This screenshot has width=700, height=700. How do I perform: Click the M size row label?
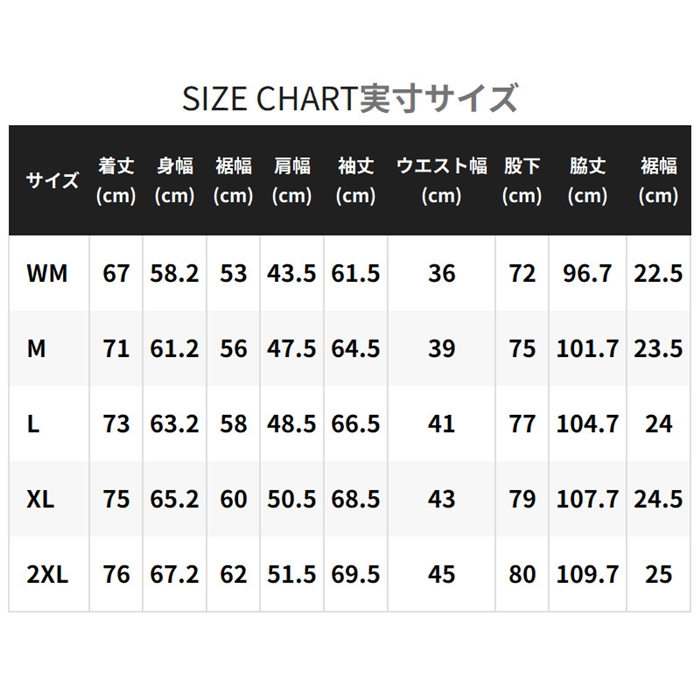coord(37,348)
